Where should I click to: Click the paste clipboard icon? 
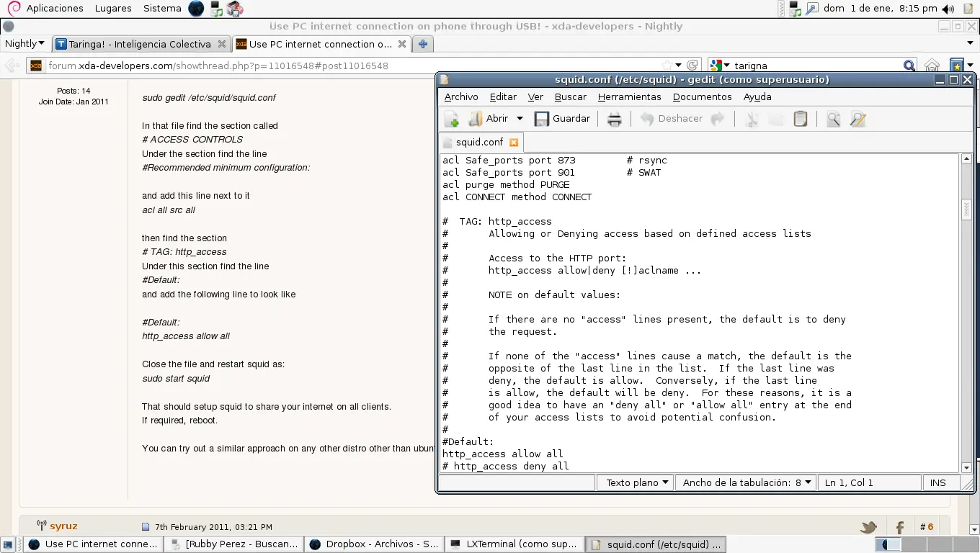800,119
